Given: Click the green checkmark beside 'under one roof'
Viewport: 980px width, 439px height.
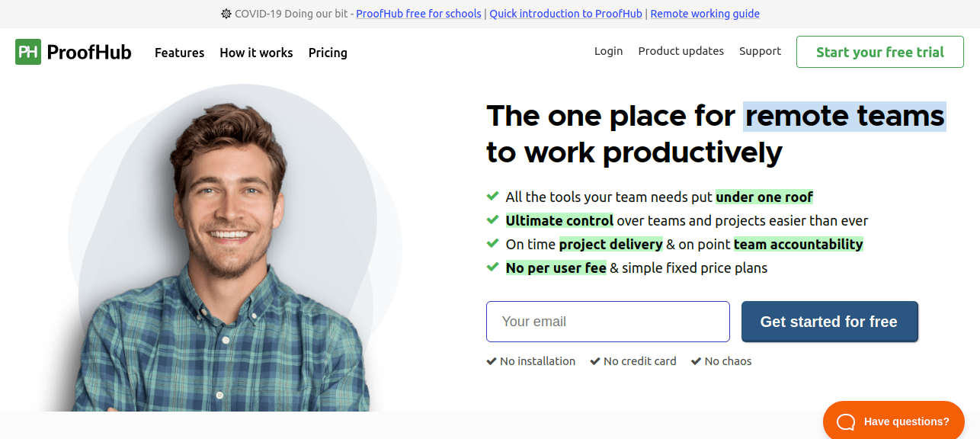Looking at the screenshot, I should 492,197.
